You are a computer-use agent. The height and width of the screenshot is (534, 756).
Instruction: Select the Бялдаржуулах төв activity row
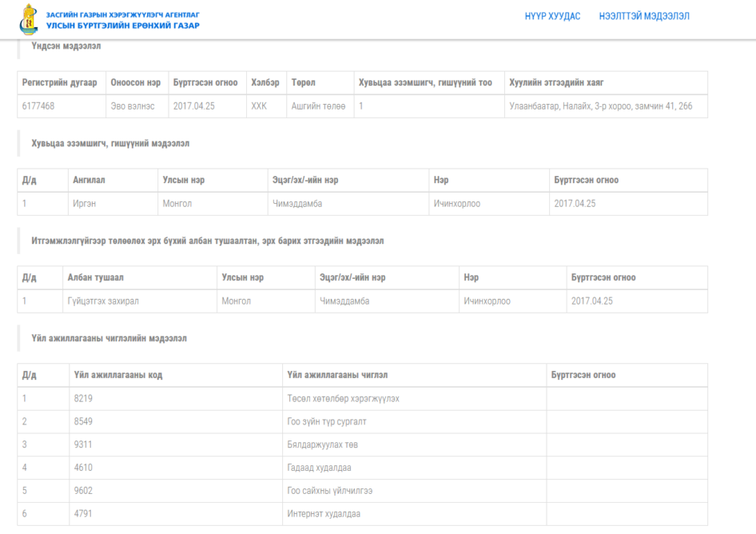[x=363, y=444]
